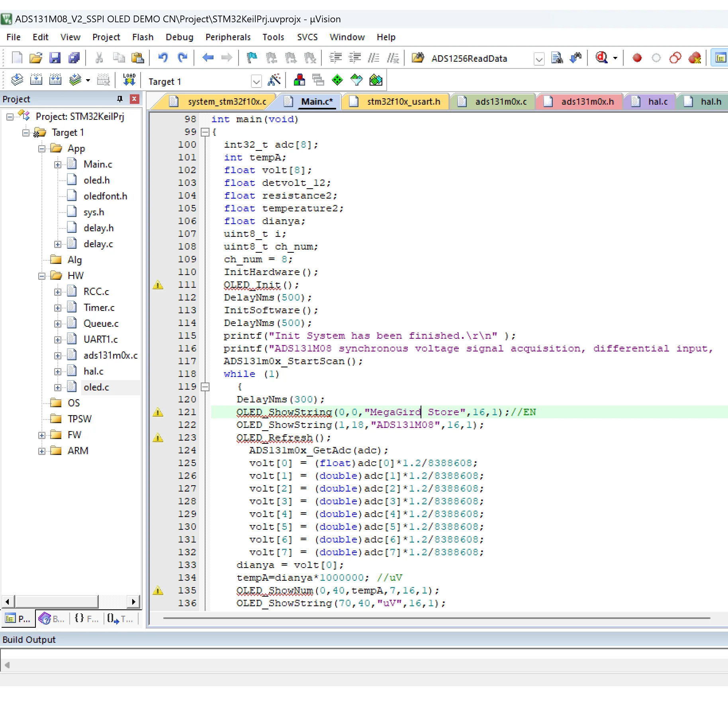Open the Pack Installer icon
The image size is (728, 728).
tap(376, 80)
